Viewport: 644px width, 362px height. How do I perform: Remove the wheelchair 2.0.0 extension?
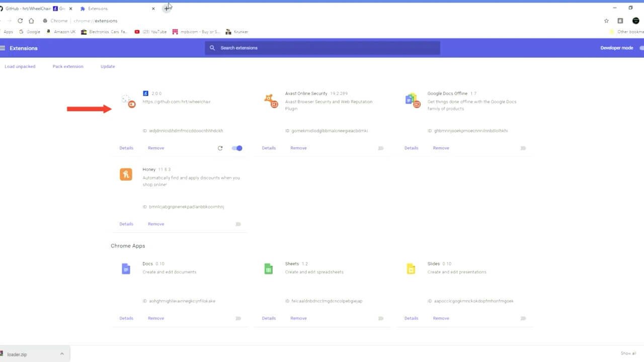[x=156, y=148]
